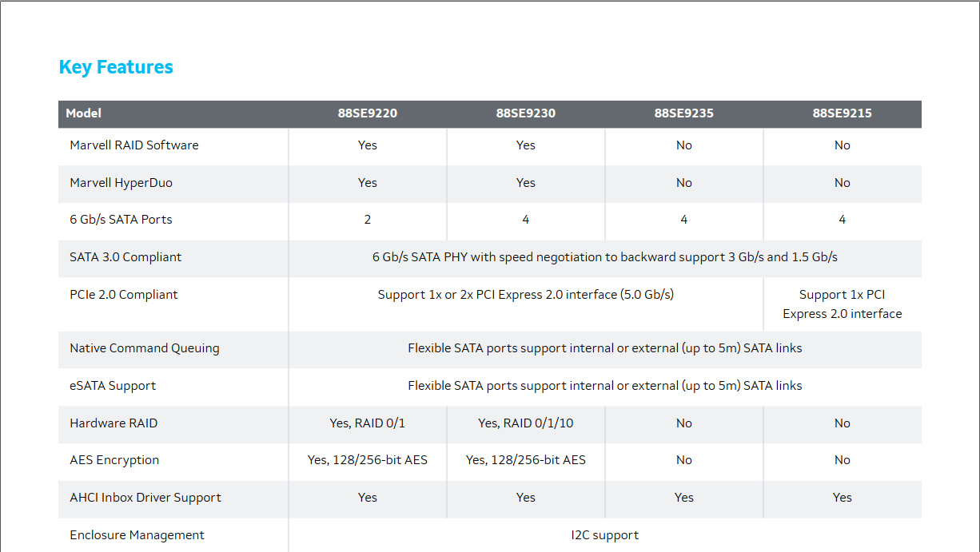Image resolution: width=980 pixels, height=552 pixels.
Task: Click the Marvell HyperDuo row label
Action: (121, 183)
